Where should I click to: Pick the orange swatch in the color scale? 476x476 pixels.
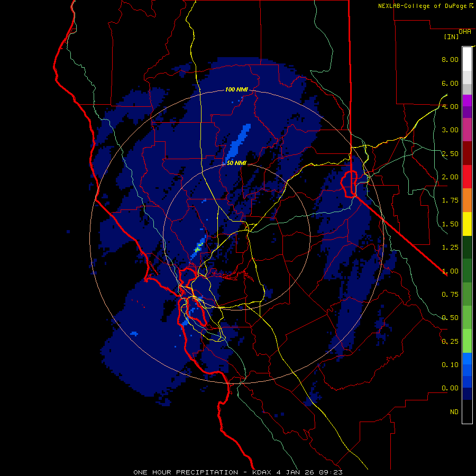pyautogui.click(x=467, y=200)
